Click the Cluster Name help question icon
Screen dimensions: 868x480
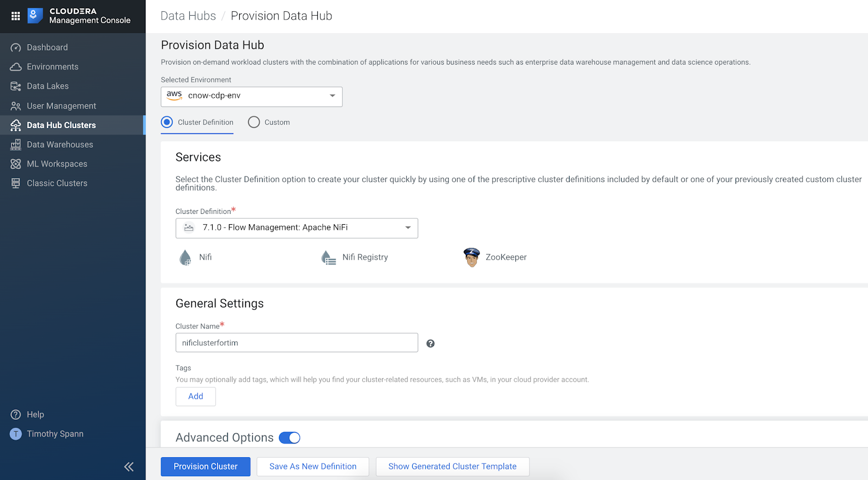pyautogui.click(x=430, y=343)
